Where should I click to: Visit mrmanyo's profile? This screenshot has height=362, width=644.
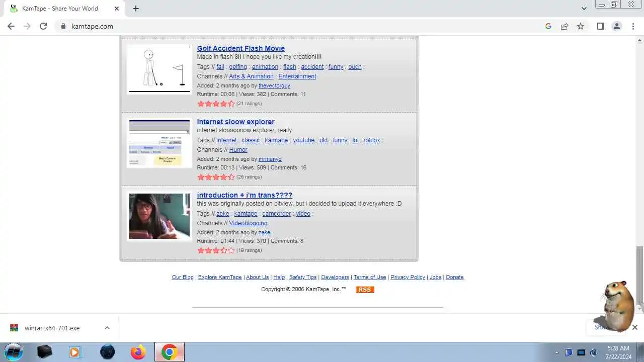pyautogui.click(x=270, y=159)
